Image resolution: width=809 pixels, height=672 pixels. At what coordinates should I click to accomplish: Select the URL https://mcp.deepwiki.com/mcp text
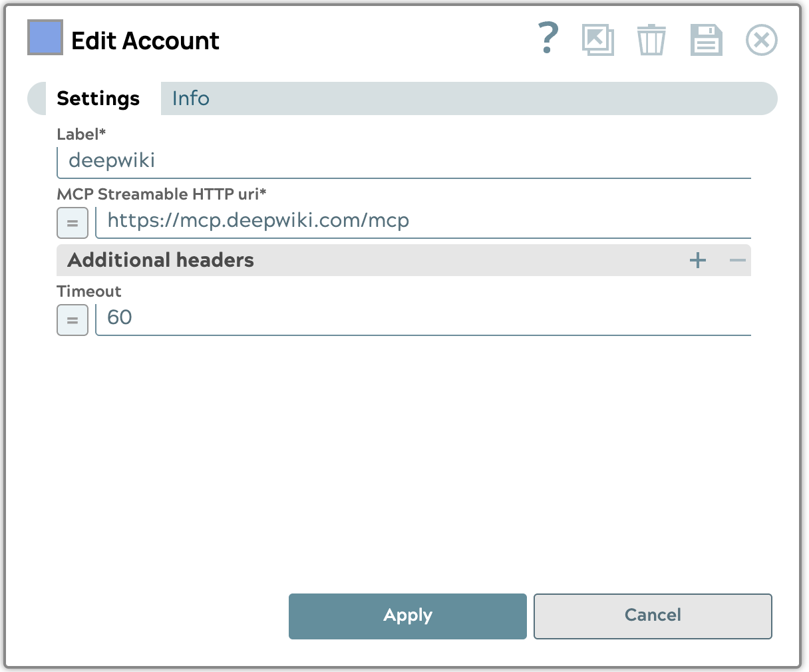tap(257, 220)
